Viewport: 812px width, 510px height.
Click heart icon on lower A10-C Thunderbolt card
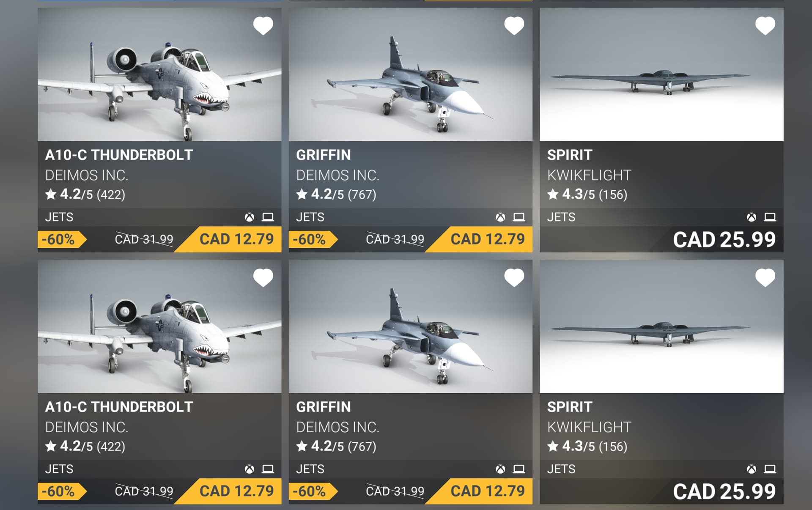pyautogui.click(x=263, y=278)
